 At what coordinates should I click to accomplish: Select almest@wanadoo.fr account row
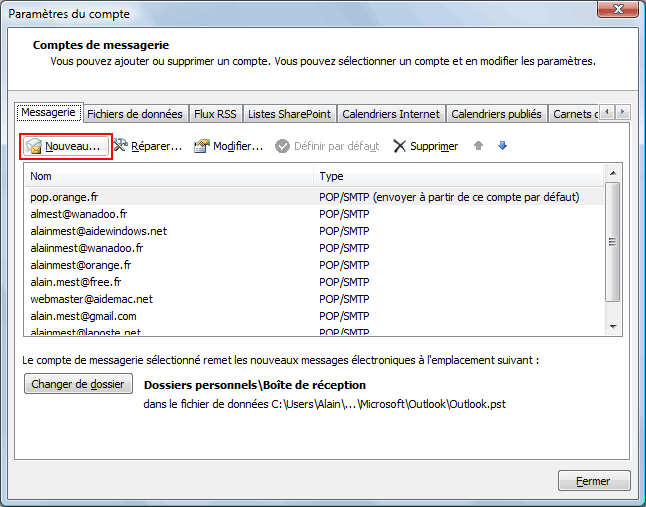(314, 214)
